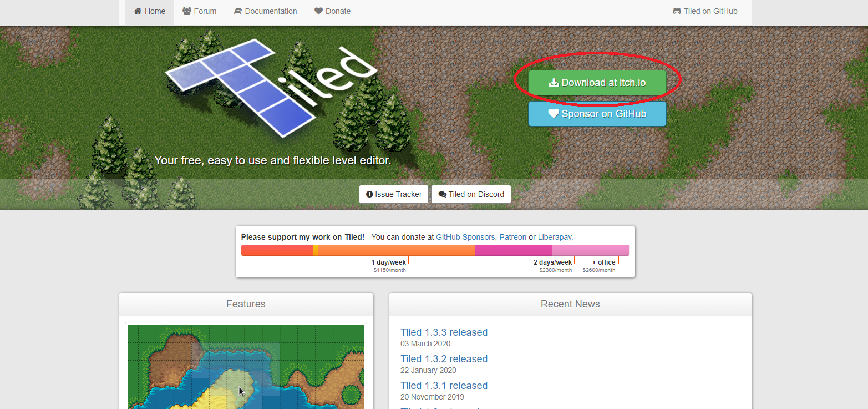Click the Features panel heading
This screenshot has height=409, width=868.
[x=246, y=304]
